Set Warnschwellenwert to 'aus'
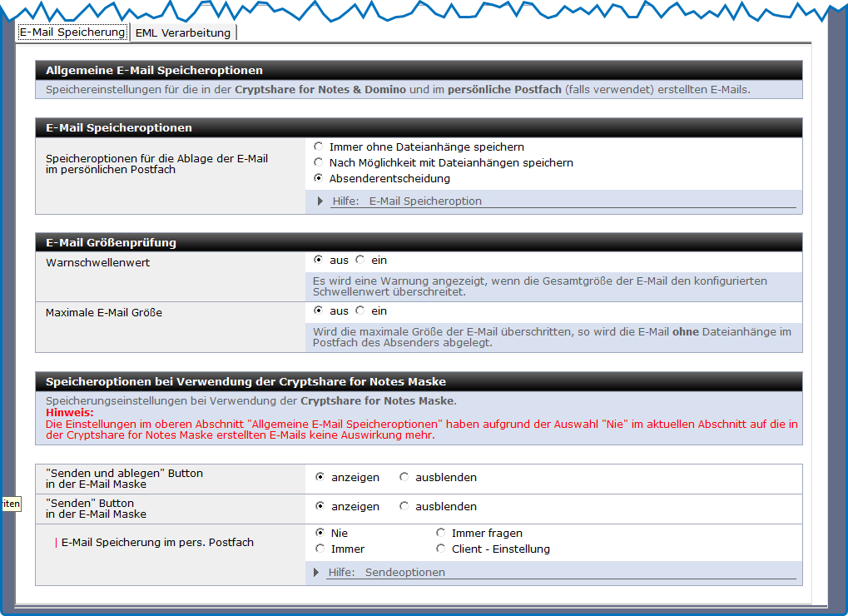The height and width of the screenshot is (616, 848). pyautogui.click(x=318, y=260)
